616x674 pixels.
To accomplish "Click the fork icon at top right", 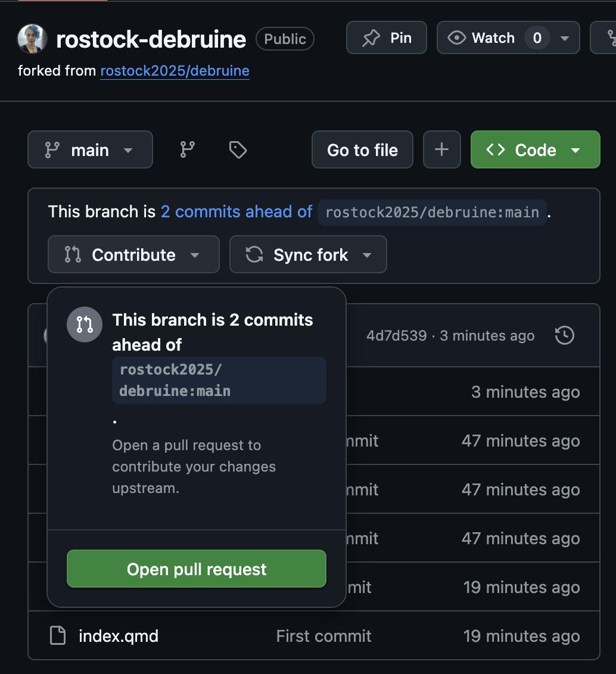I will click(x=610, y=38).
